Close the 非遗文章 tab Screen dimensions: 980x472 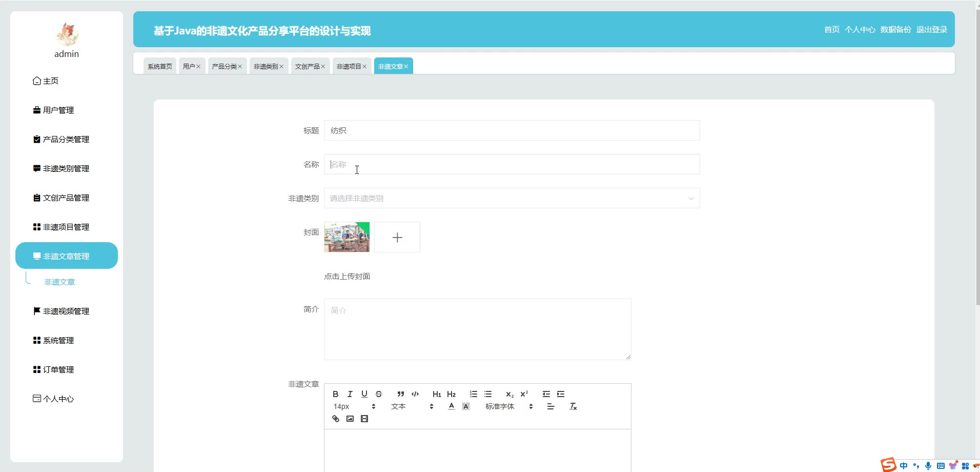[406, 67]
